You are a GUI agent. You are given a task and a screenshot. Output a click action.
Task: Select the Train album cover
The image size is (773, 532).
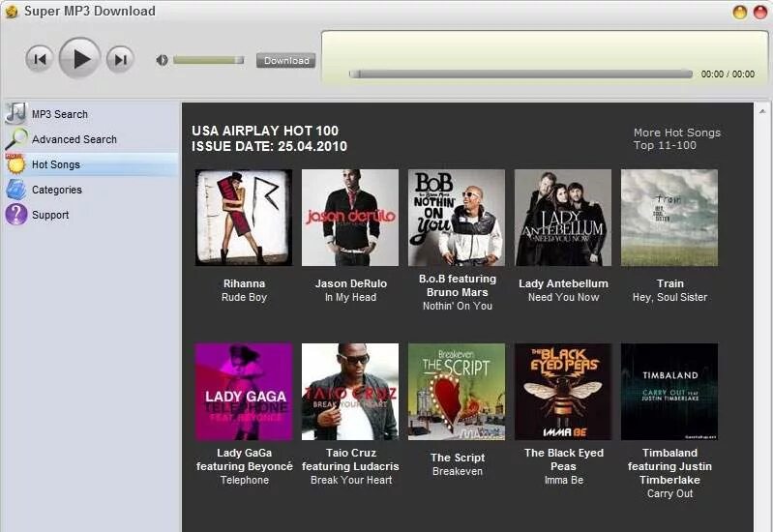669,218
